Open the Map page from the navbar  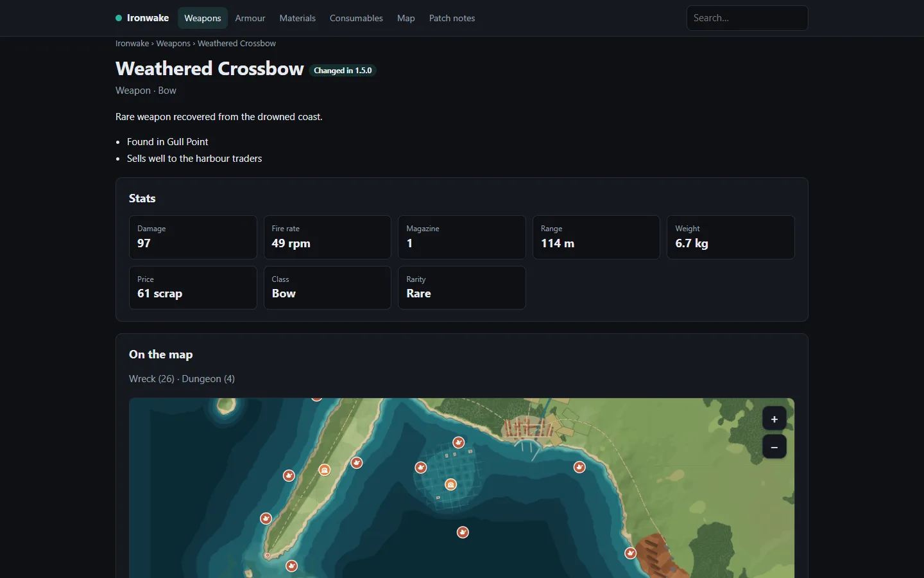[x=406, y=18]
